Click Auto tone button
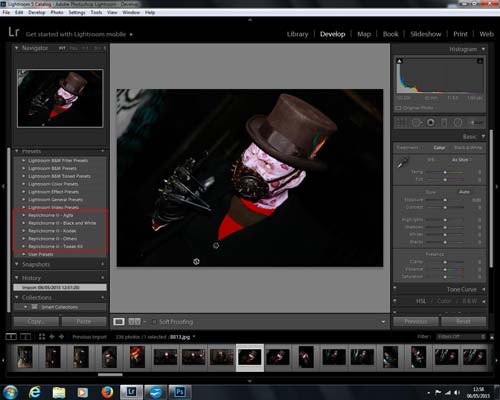The width and height of the screenshot is (500, 400). [464, 192]
